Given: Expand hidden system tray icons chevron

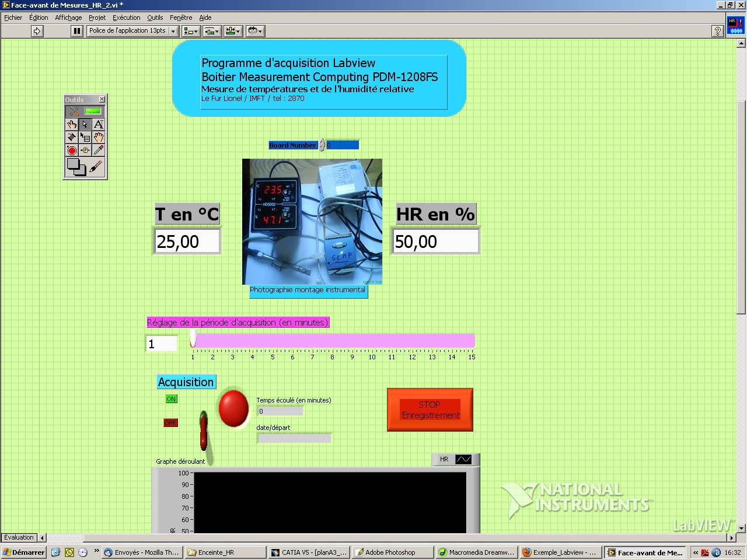Looking at the screenshot, I should point(696,552).
